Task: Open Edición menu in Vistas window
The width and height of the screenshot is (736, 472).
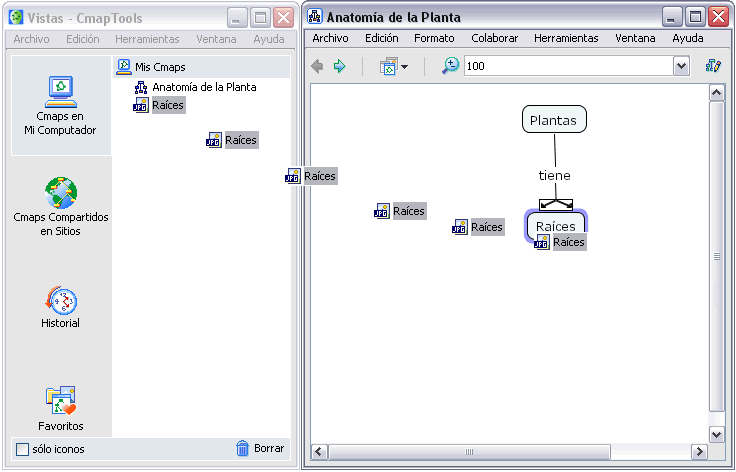Action: 83,39
